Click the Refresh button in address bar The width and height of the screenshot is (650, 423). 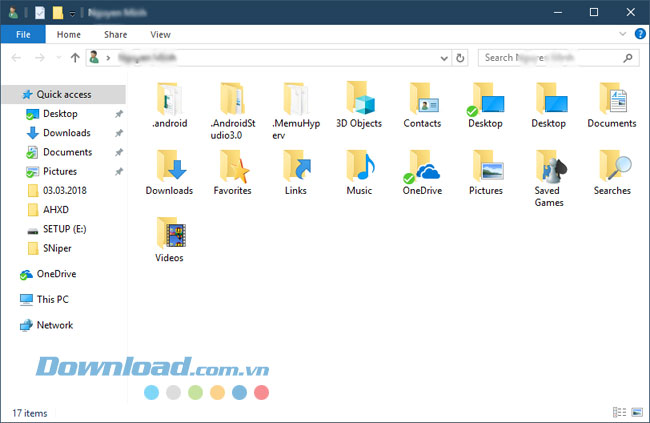[x=460, y=58]
